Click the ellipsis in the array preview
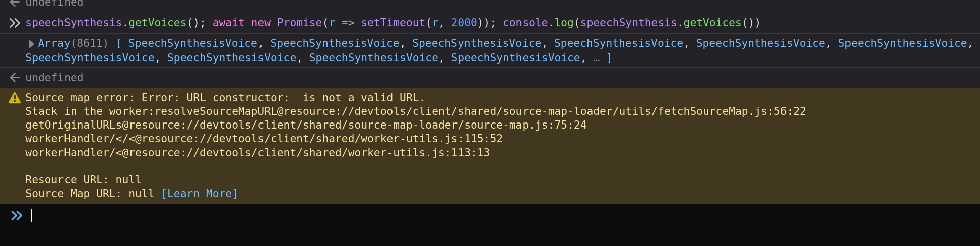The width and height of the screenshot is (980, 246). [x=597, y=58]
